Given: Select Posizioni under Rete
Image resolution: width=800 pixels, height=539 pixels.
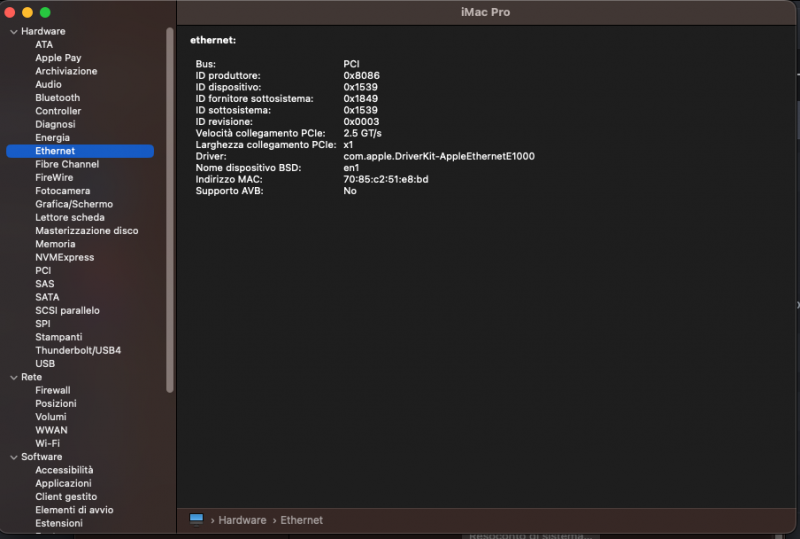Looking at the screenshot, I should click(x=56, y=403).
